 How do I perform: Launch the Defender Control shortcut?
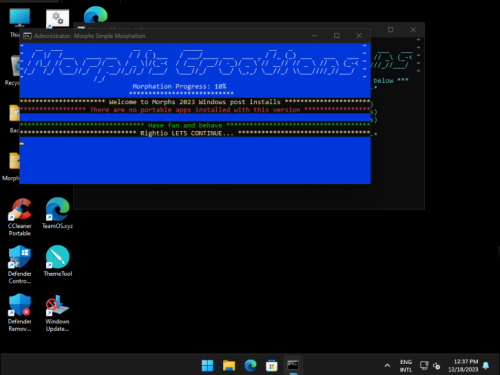tap(20, 264)
